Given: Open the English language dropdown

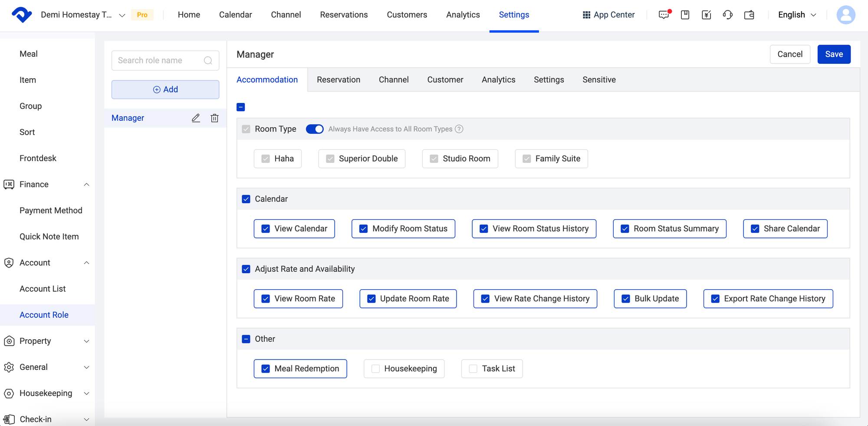Looking at the screenshot, I should pyautogui.click(x=796, y=15).
